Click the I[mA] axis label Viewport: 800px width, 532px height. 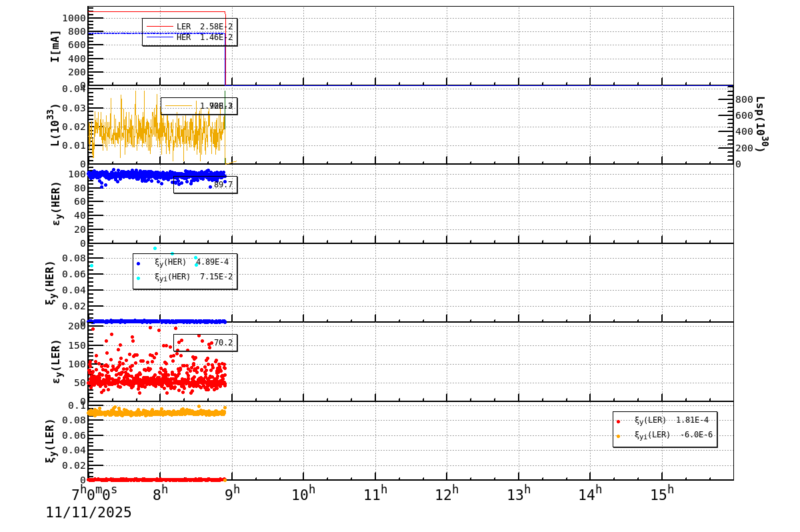pos(55,45)
